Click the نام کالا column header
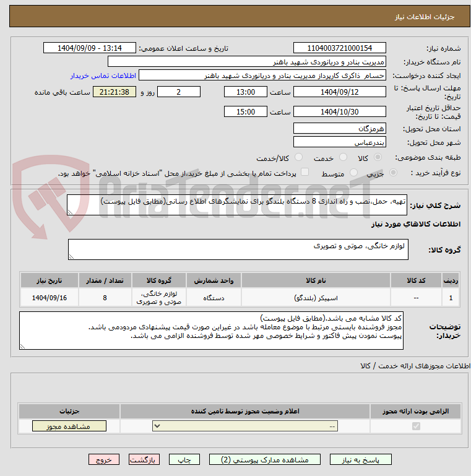The width and height of the screenshot is (471, 476). (316, 280)
